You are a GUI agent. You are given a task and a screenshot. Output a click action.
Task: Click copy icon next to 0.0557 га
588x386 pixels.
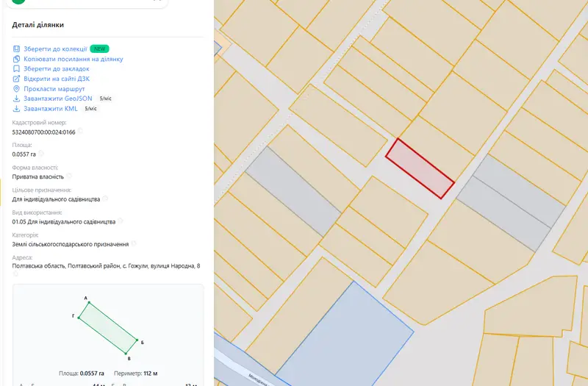pos(41,154)
